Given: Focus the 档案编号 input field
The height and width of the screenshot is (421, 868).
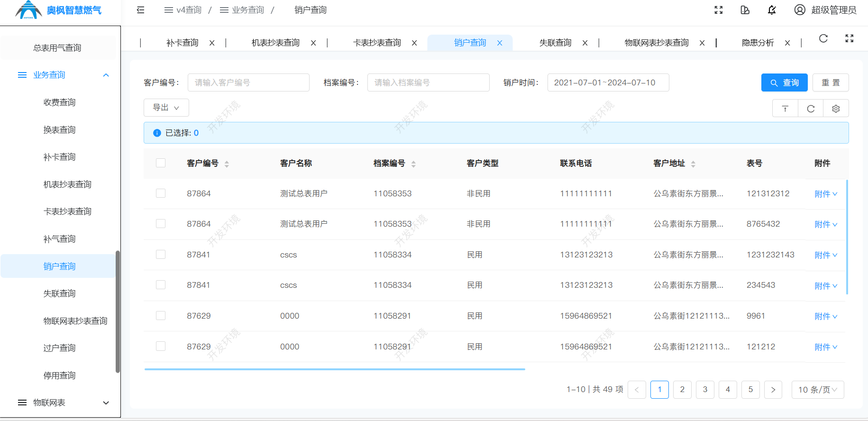Looking at the screenshot, I should (x=429, y=82).
